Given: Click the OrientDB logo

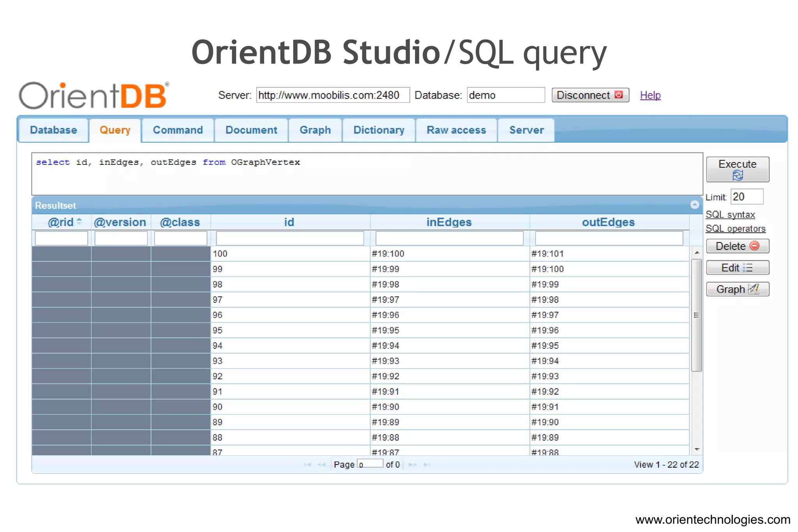Looking at the screenshot, I should (94, 95).
